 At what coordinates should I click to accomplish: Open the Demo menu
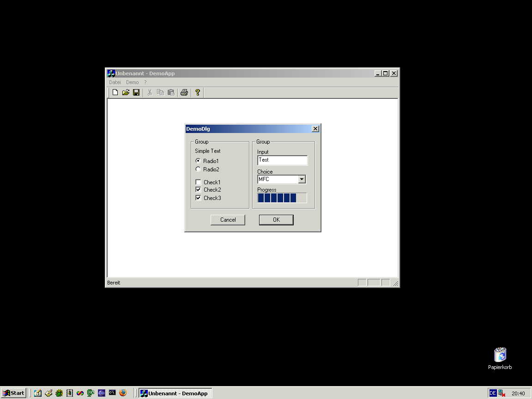[133, 82]
